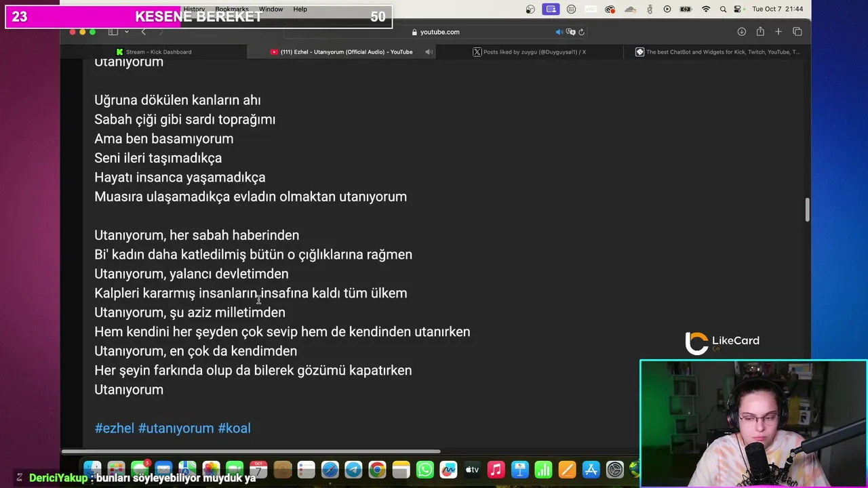This screenshot has height=488, width=868.
Task: Select the Ezhel - Utanıyorum YouTube tab
Action: pyautogui.click(x=342, y=52)
